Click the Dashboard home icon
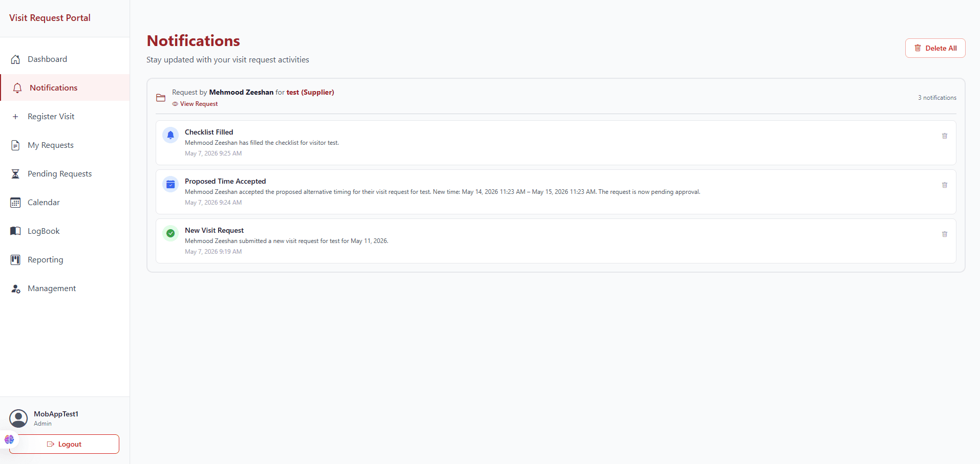Viewport: 980px width, 464px height. click(15, 59)
